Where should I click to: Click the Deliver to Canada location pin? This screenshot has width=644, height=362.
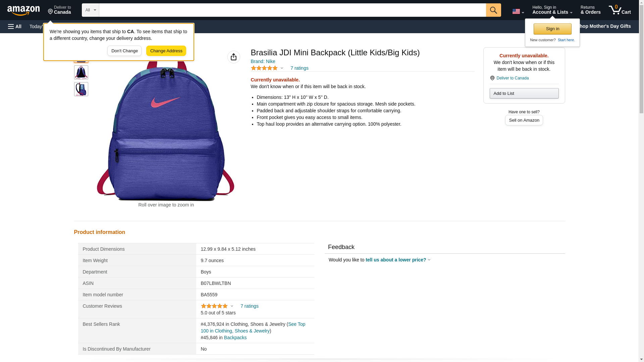coord(59,10)
